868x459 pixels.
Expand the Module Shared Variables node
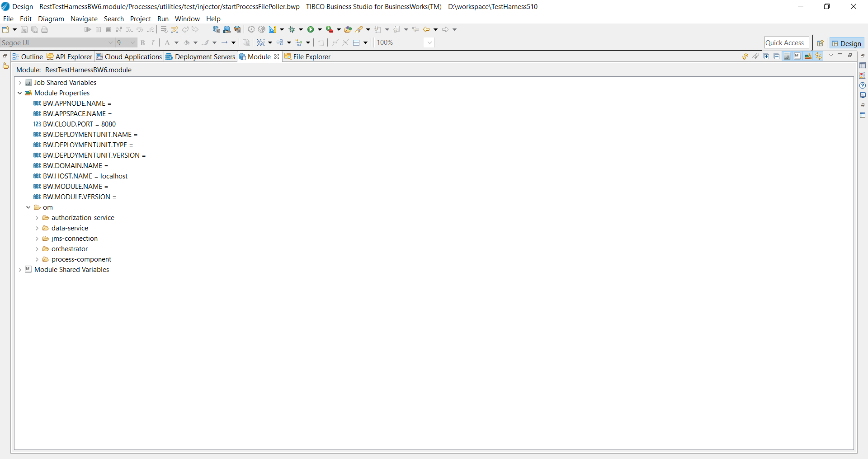click(20, 270)
